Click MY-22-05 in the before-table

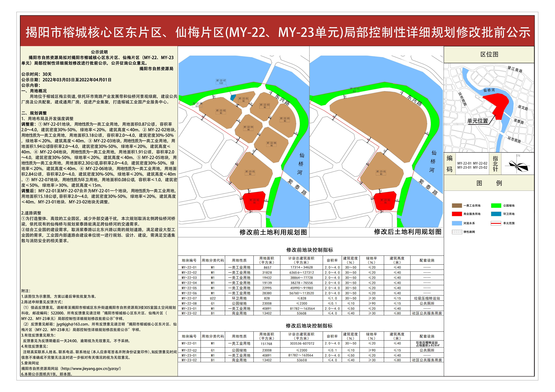[189, 288]
